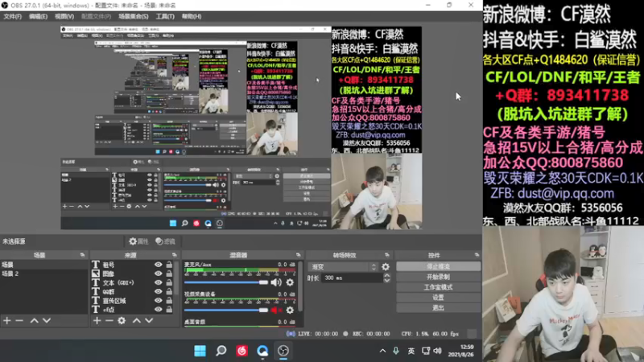Click the 退出 exit button

(438, 307)
